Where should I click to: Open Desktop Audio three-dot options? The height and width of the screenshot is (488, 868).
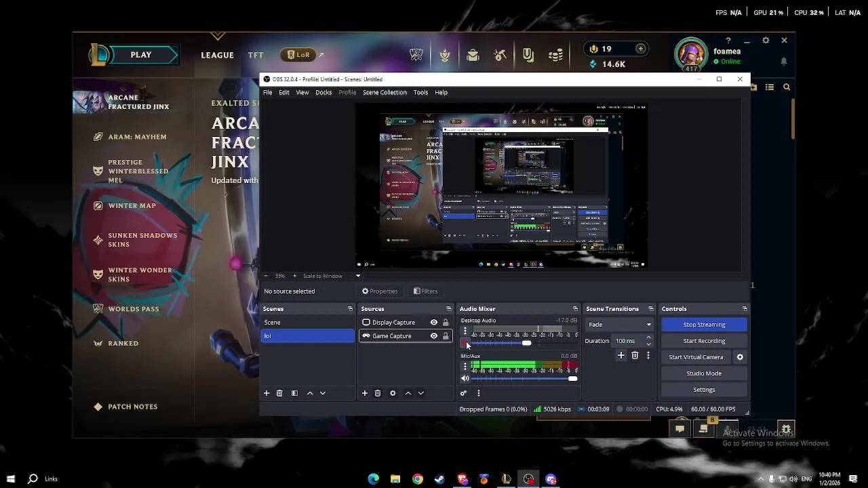(x=465, y=331)
